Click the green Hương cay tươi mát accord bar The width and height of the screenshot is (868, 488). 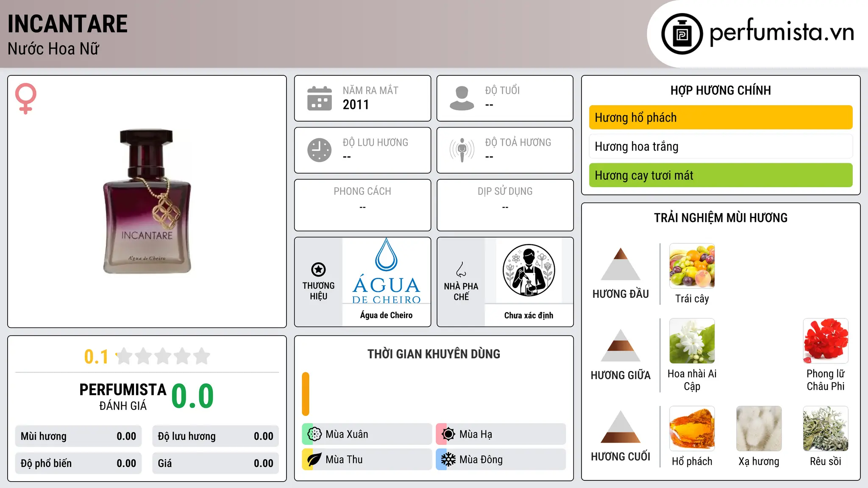tap(721, 175)
